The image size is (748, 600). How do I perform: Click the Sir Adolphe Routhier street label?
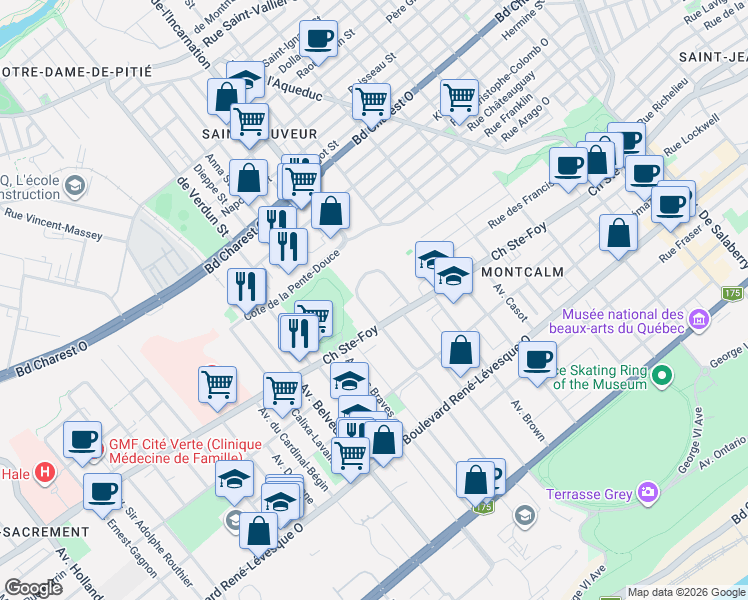(158, 545)
